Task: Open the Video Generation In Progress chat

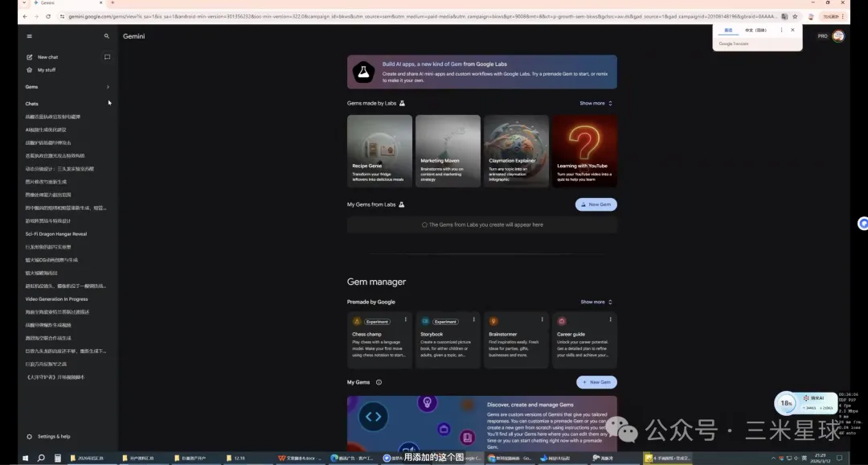Action: pyautogui.click(x=56, y=298)
